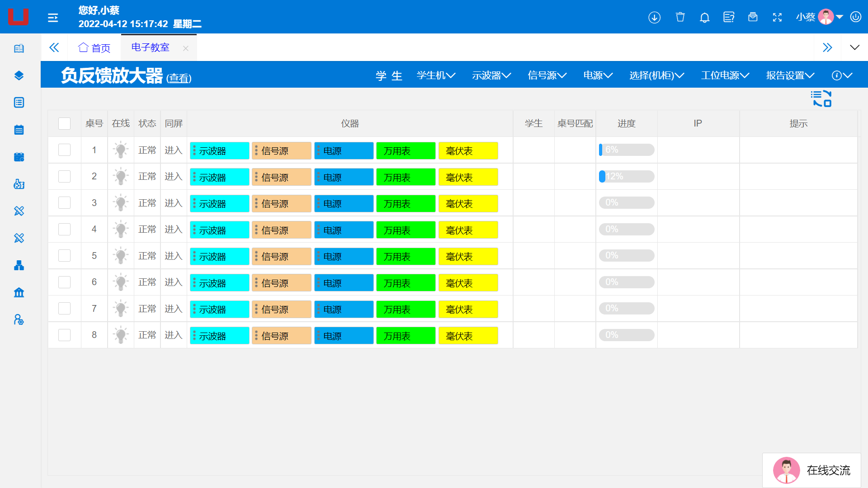Open notifications bell icon
Viewport: 868px width, 488px height.
(x=704, y=17)
